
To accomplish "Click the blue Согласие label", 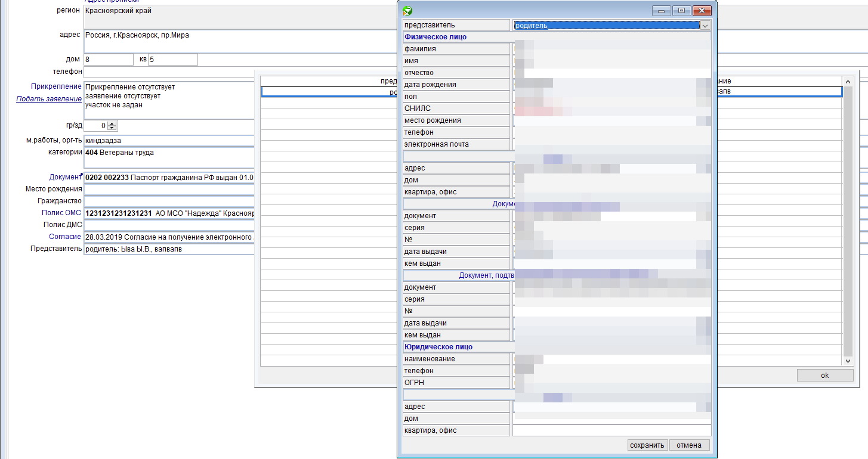I will [x=65, y=237].
